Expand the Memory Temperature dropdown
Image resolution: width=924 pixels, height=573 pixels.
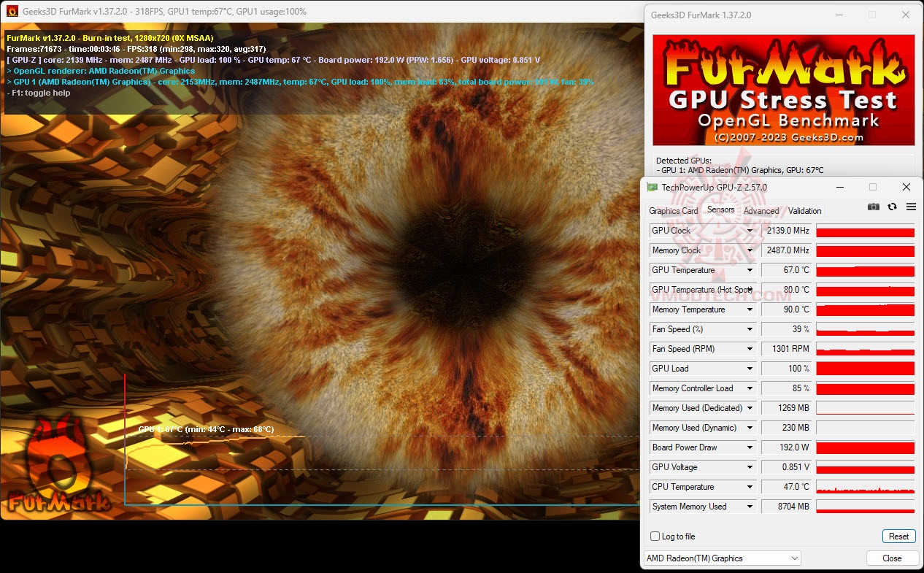point(750,309)
